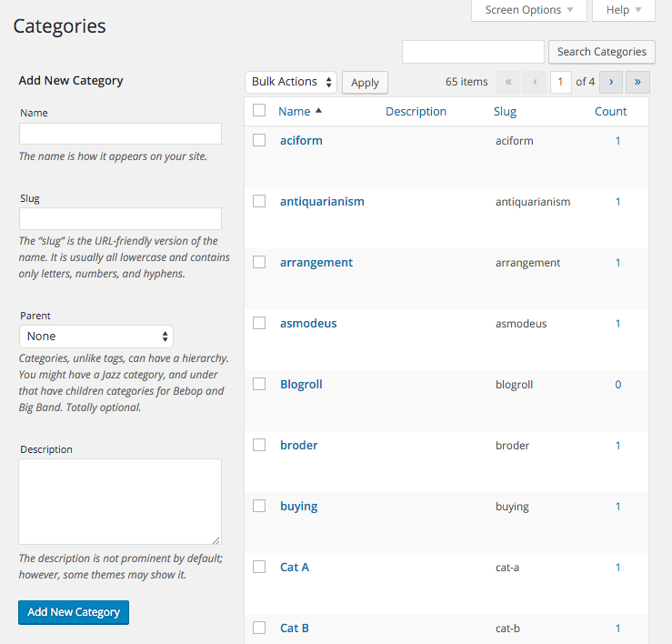
Task: Toggle the checkbox for Cat A
Action: coord(259,567)
